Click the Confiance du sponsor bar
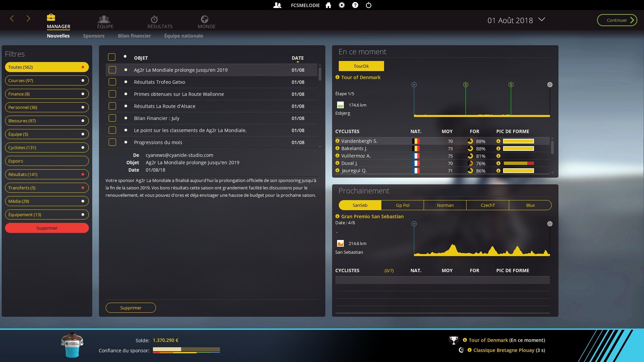This screenshot has width=644, height=362. (186, 350)
